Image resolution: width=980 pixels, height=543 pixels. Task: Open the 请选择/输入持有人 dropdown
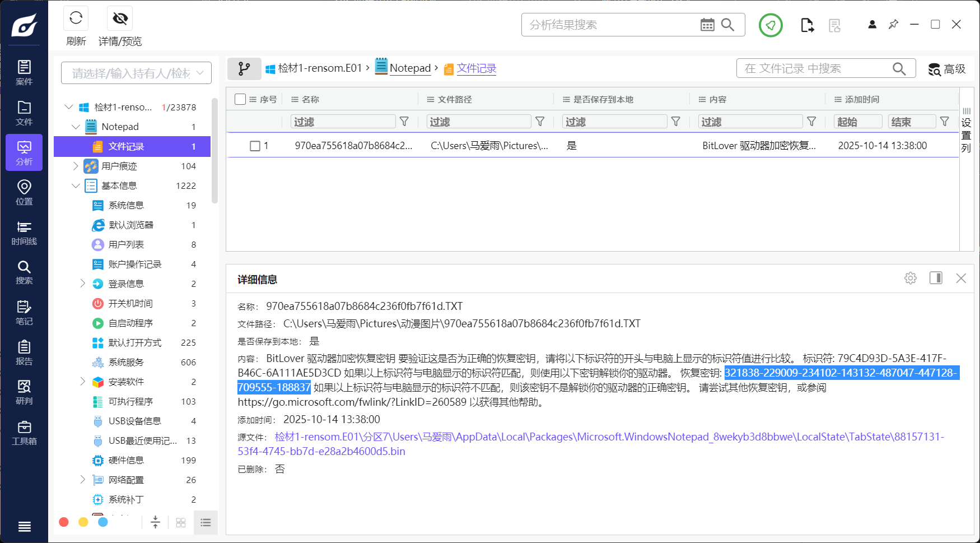point(136,72)
